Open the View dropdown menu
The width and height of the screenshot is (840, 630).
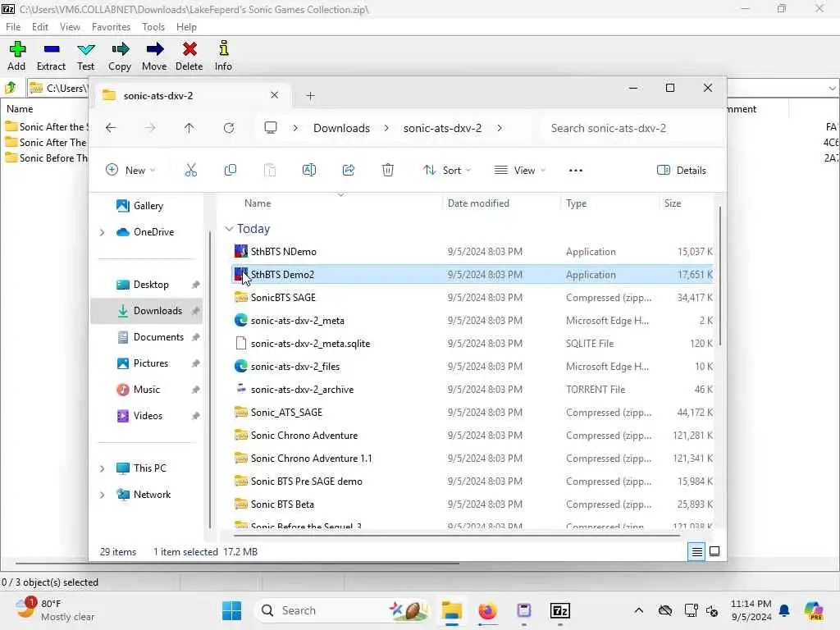[x=519, y=171]
